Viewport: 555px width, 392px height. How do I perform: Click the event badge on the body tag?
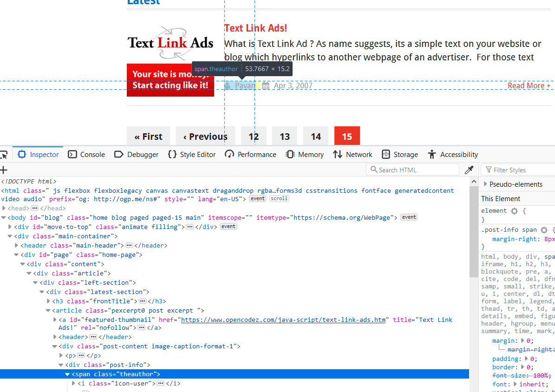click(409, 217)
